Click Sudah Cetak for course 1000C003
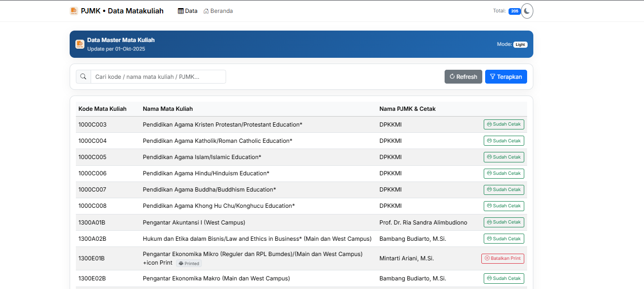 504,125
